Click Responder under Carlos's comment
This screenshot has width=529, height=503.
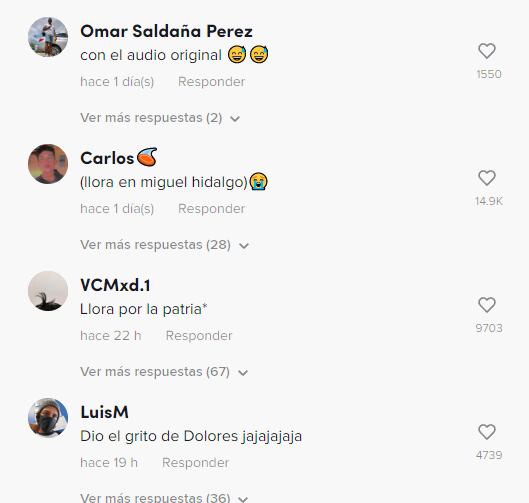click(212, 209)
